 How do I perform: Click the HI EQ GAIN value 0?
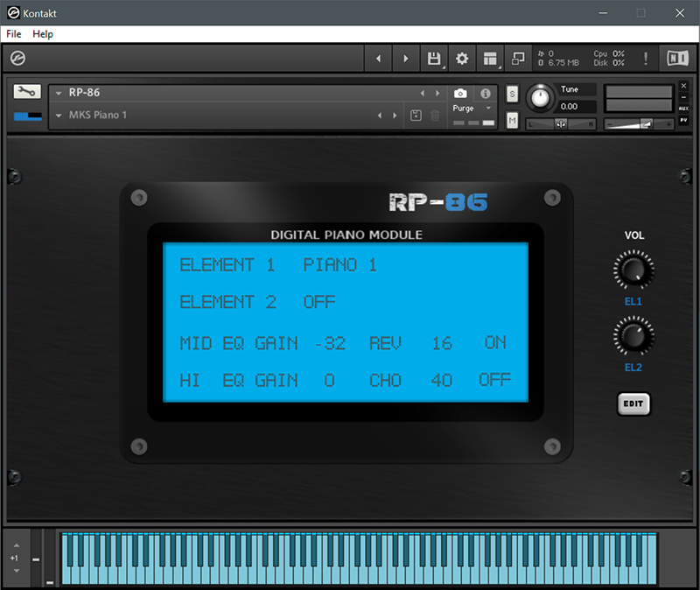point(329,380)
